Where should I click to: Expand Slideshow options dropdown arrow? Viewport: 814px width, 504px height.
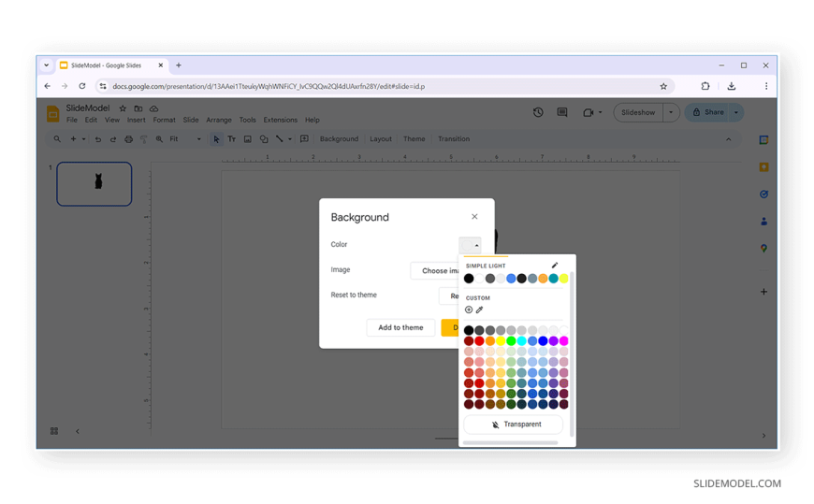pos(671,112)
